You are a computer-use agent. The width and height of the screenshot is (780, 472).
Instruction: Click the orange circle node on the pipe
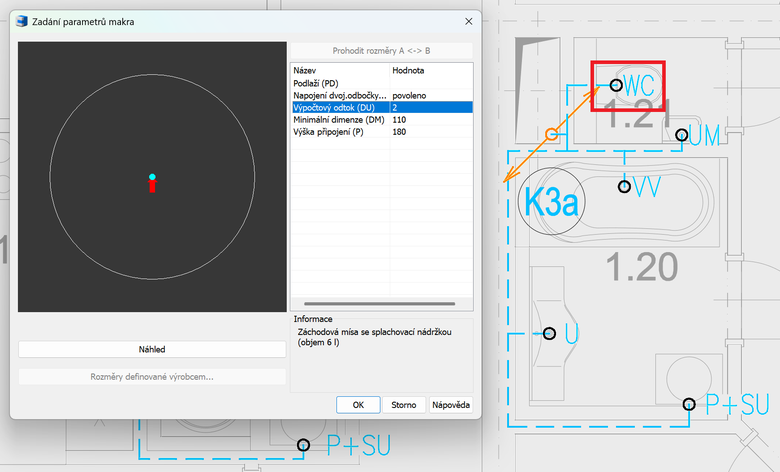(x=551, y=134)
